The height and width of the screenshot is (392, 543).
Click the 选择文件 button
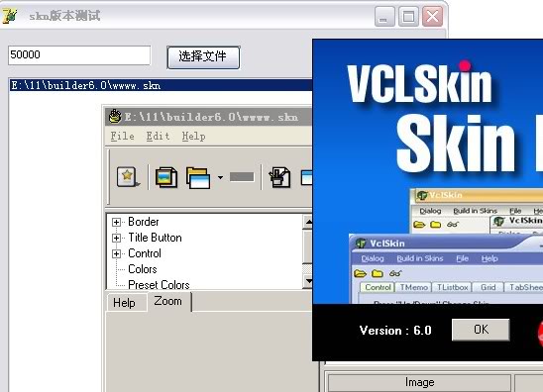(x=203, y=57)
